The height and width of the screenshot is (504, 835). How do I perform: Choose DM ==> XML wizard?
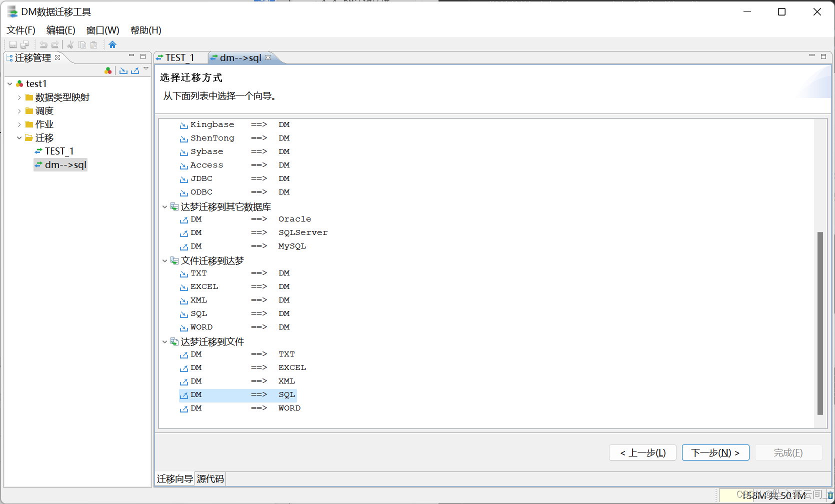(237, 381)
